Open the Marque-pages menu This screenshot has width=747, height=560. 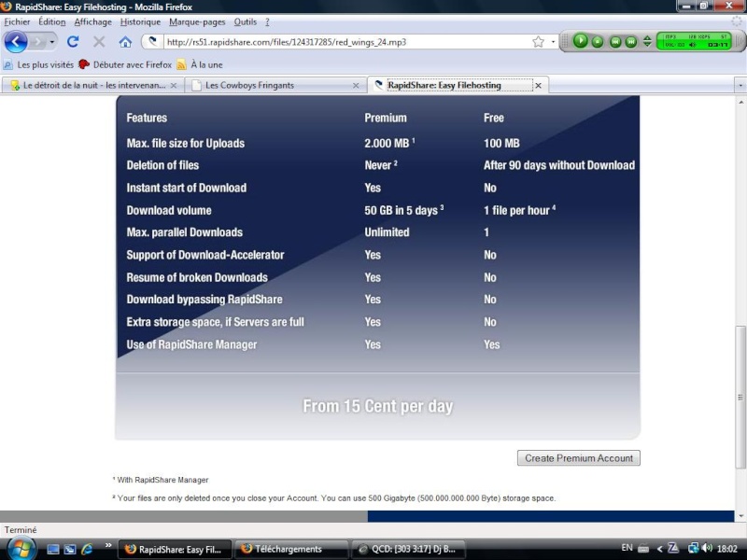click(197, 21)
